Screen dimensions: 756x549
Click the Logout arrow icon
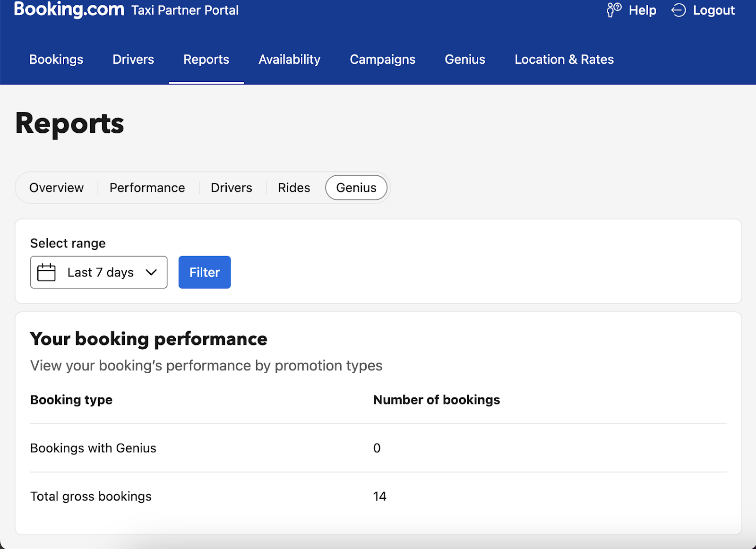click(x=679, y=10)
